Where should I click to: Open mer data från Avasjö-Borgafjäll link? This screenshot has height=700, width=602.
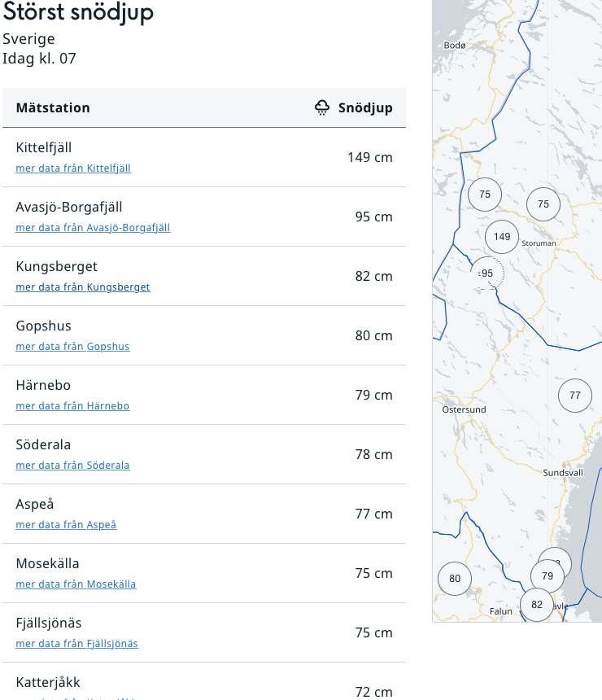93,228
